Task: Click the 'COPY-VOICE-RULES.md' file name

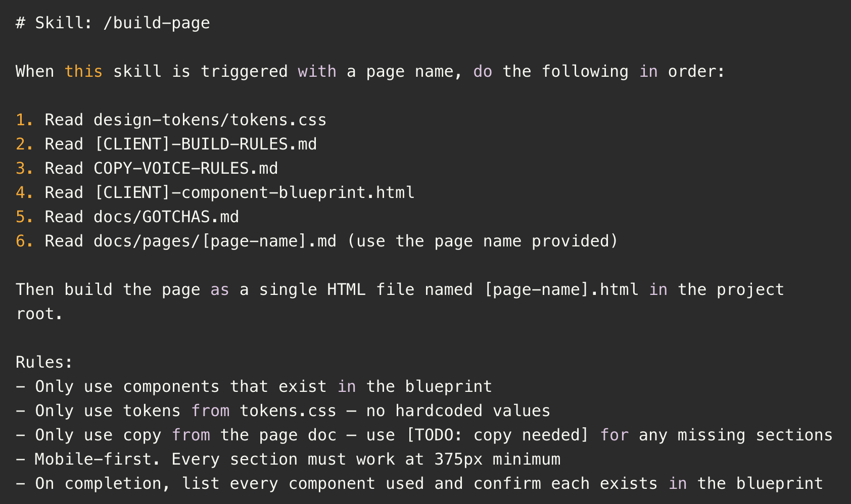Action: (185, 168)
